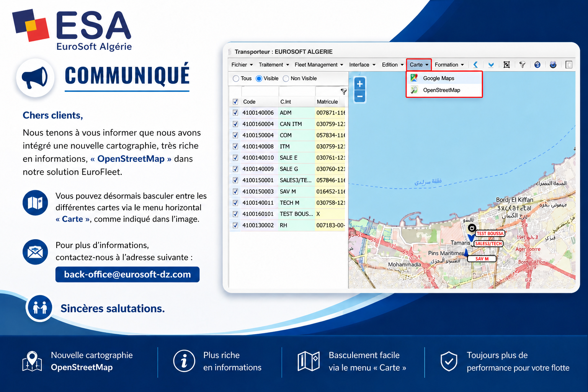
Task: Open the Fichier dropdown menu
Action: (x=242, y=65)
